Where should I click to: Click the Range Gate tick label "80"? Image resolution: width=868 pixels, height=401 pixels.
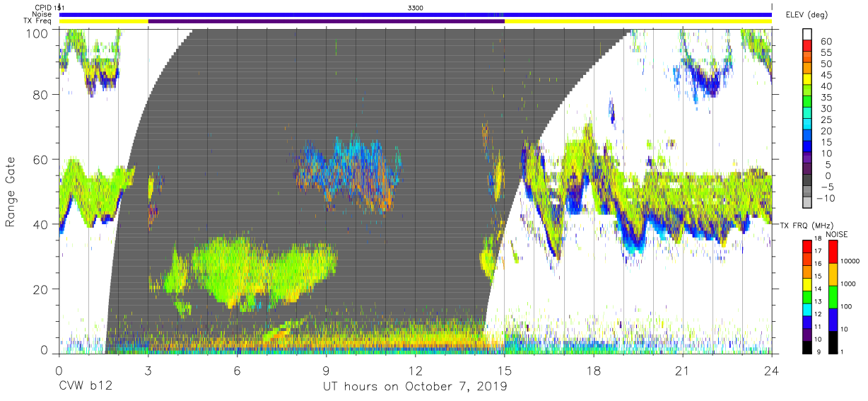click(41, 95)
